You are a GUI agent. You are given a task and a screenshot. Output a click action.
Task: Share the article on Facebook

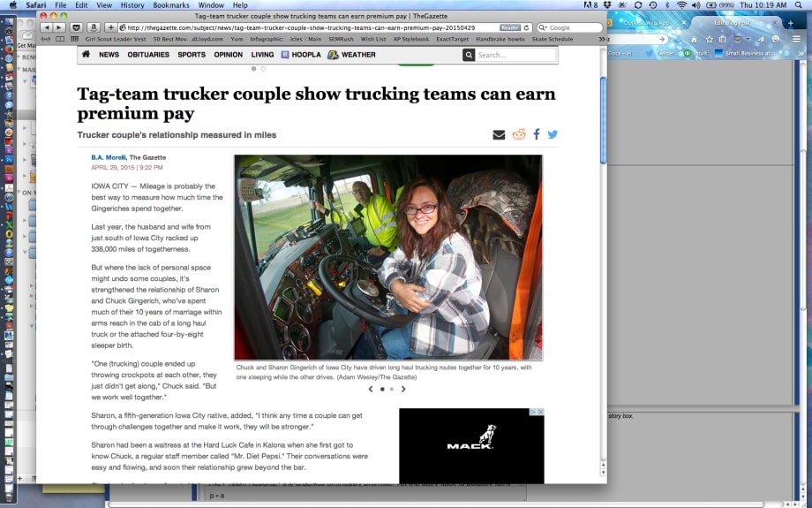click(x=537, y=134)
